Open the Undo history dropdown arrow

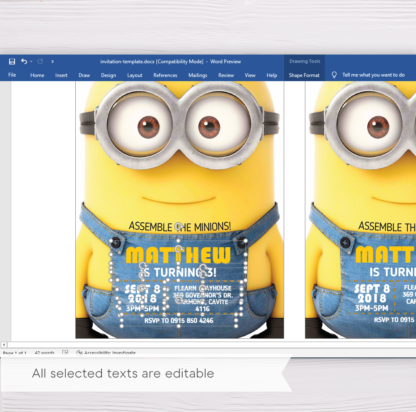(31, 62)
